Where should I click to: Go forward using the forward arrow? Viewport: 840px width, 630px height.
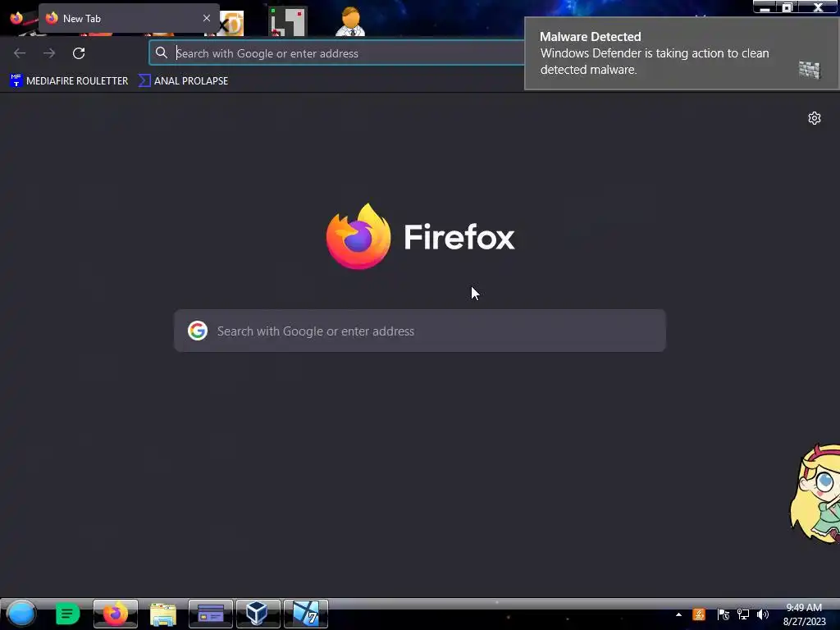[49, 53]
